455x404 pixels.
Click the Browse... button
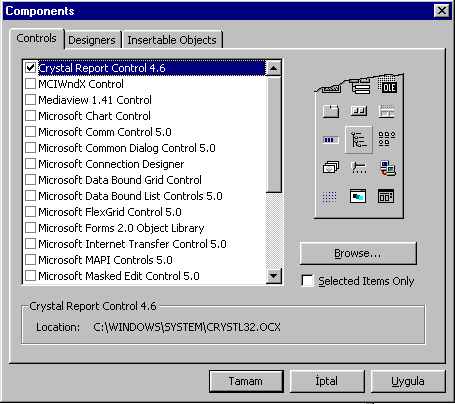coord(358,253)
